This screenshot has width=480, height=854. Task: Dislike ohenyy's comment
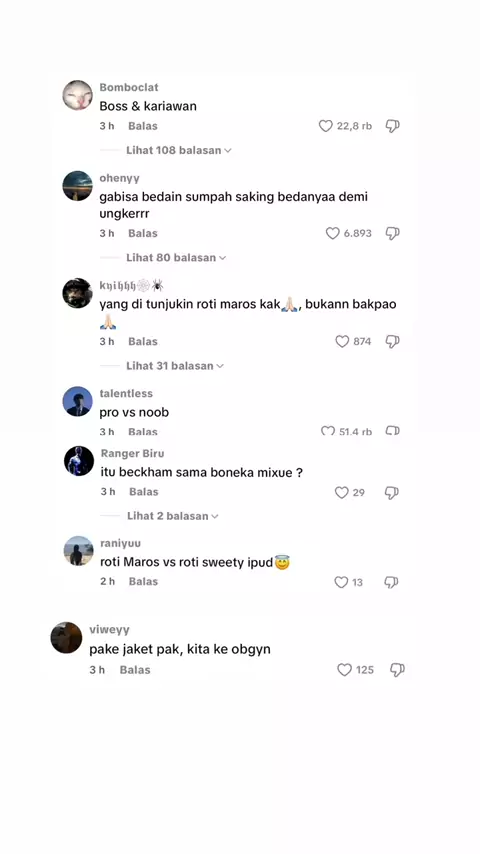[x=392, y=234]
